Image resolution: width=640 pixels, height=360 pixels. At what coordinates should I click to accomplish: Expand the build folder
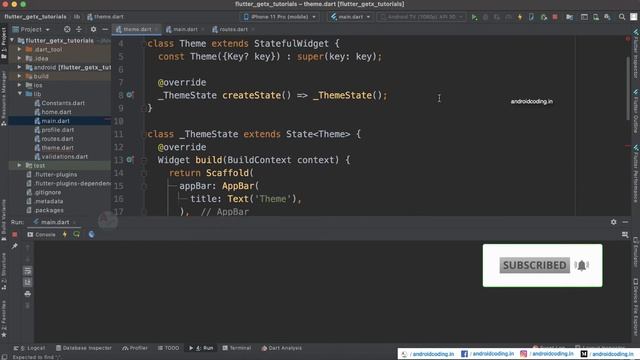click(19, 76)
